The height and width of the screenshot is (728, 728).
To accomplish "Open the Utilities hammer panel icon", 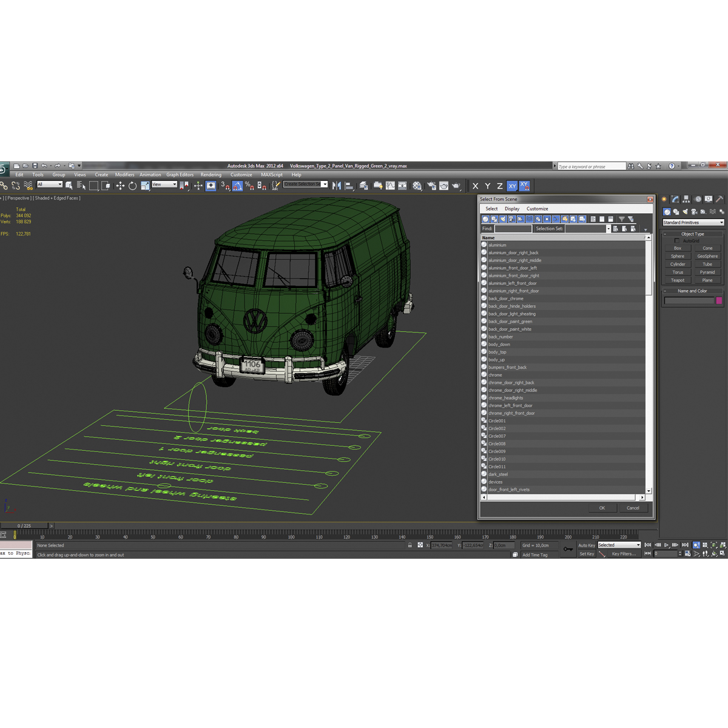I will coord(720,199).
